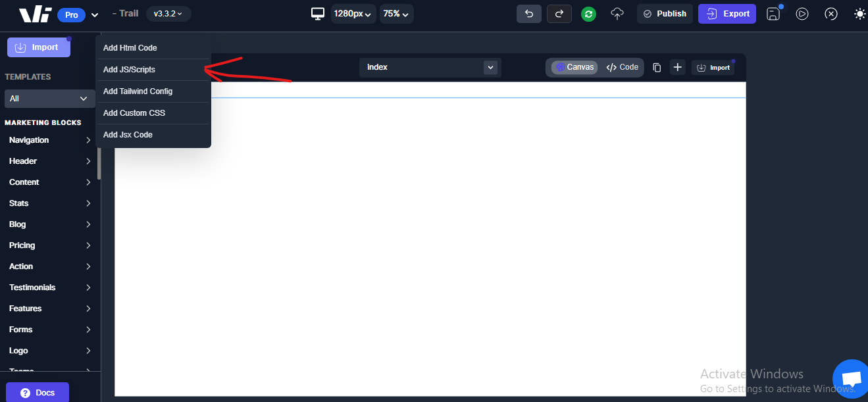The image size is (868, 402).
Task: Expand the Content blocks category
Action: 50,182
